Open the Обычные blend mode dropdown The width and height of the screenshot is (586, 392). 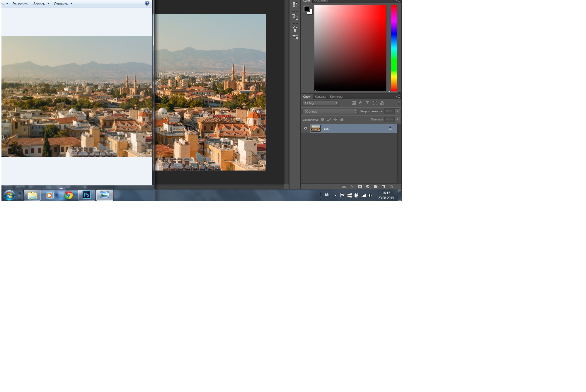coord(330,111)
